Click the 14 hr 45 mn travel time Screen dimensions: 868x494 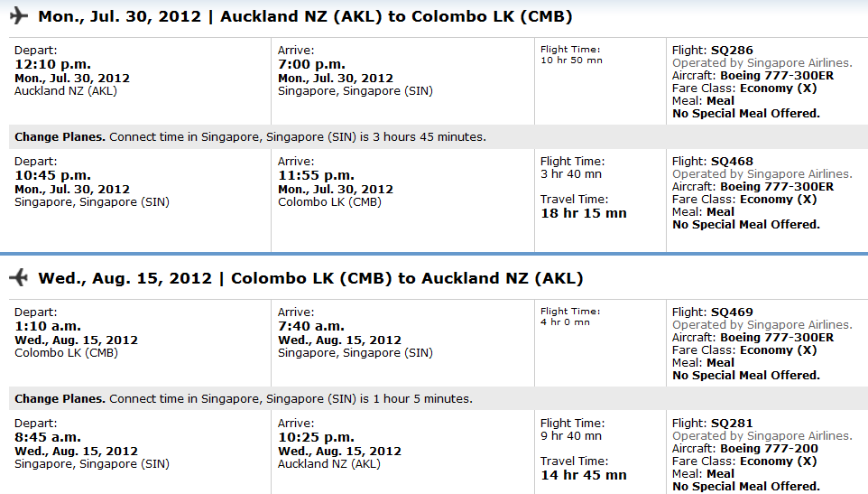[x=583, y=475]
